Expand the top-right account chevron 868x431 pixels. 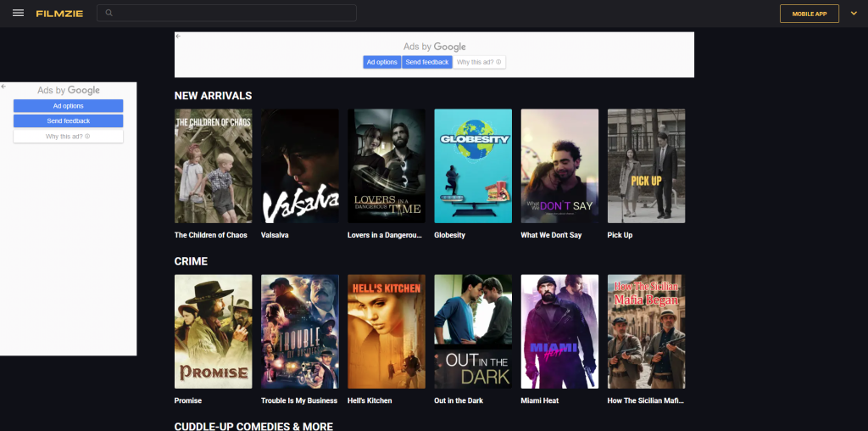coord(853,14)
